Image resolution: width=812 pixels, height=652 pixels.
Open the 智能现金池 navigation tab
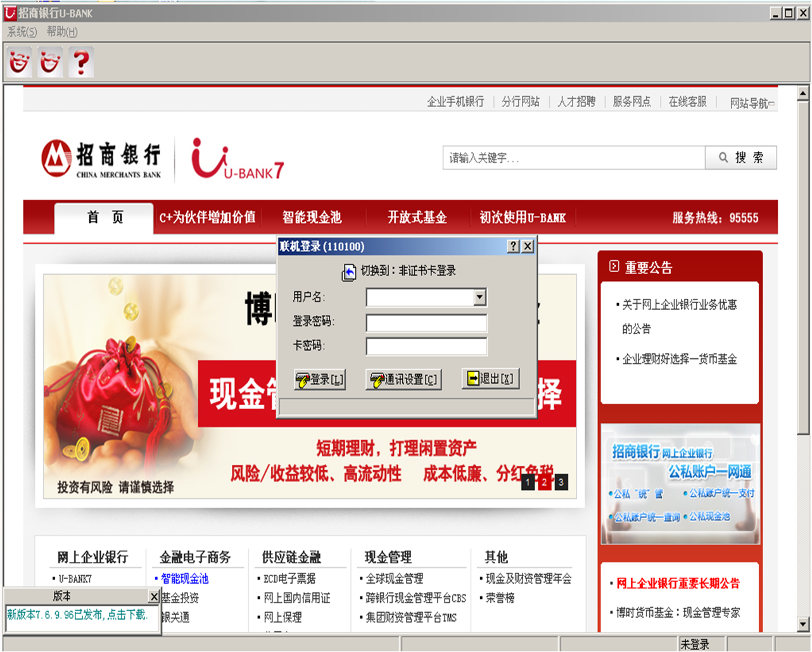(312, 217)
